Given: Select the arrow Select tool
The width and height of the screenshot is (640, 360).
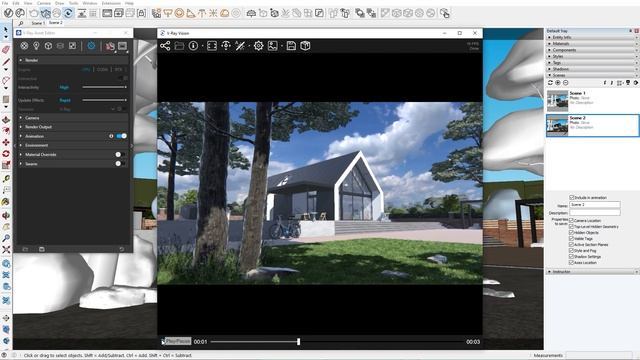Looking at the screenshot, I should click(6, 30).
